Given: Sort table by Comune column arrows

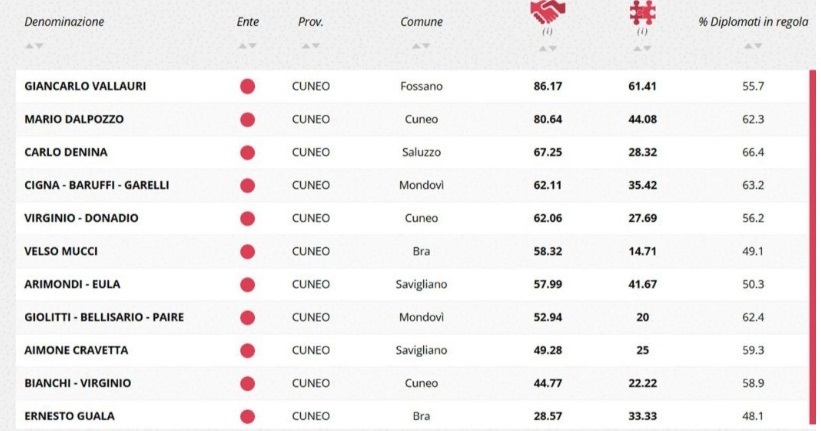Looking at the screenshot, I should pos(421,46).
